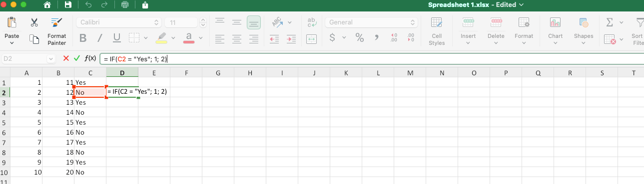Click the Save floppy disk icon
Screen dimensions: 644x184
click(68, 5)
